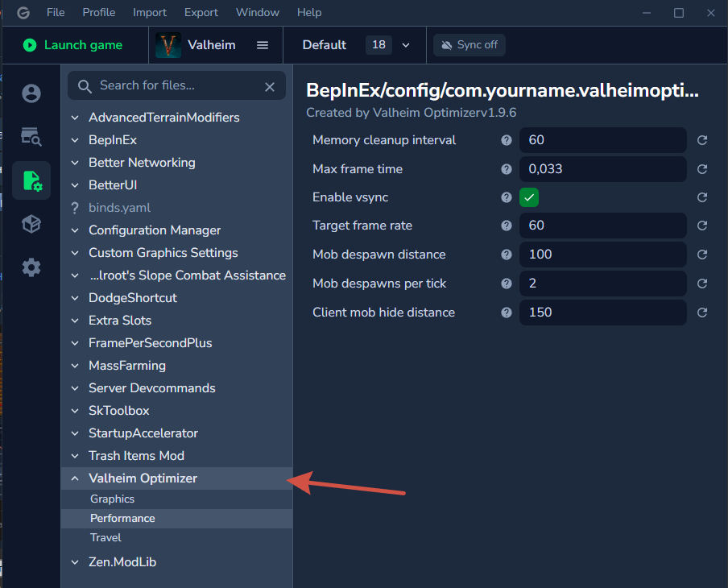Open the Window menu
This screenshot has height=588, width=728.
[258, 13]
